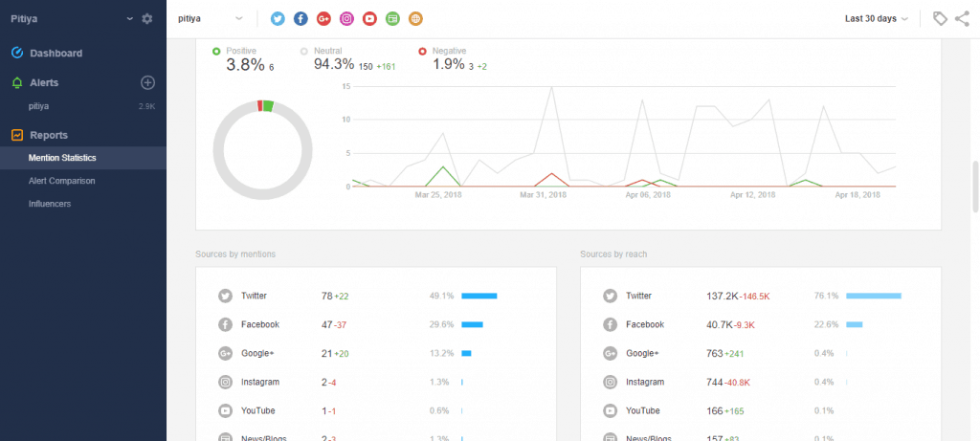Click Twitter 76.1% reach bar
The width and height of the screenshot is (980, 441).
pyautogui.click(x=874, y=297)
